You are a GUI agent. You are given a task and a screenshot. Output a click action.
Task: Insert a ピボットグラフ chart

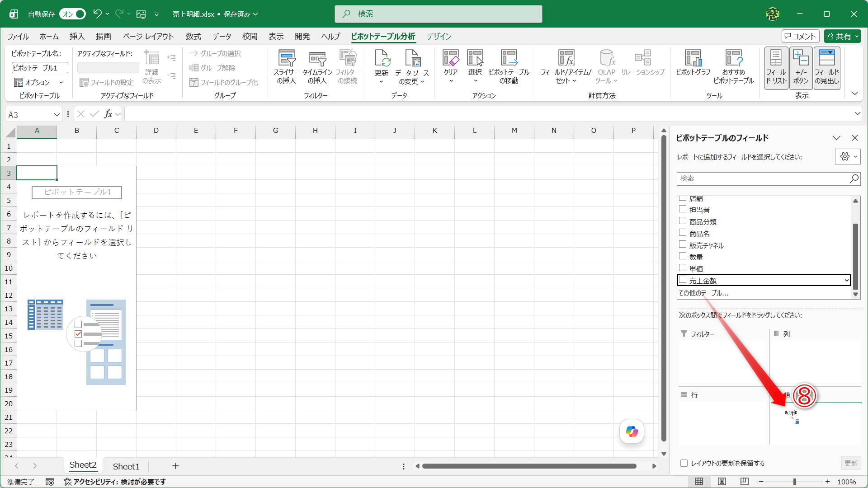[x=693, y=63]
